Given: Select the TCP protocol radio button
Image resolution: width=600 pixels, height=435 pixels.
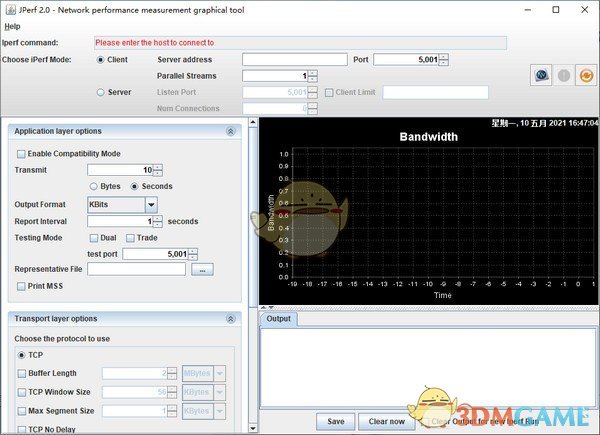Looking at the screenshot, I should [21, 355].
